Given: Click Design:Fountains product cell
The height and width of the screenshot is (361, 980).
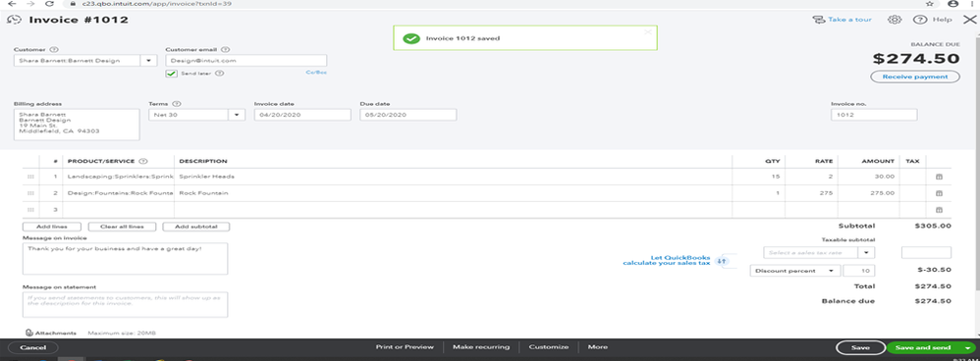Looking at the screenshot, I should tap(118, 193).
